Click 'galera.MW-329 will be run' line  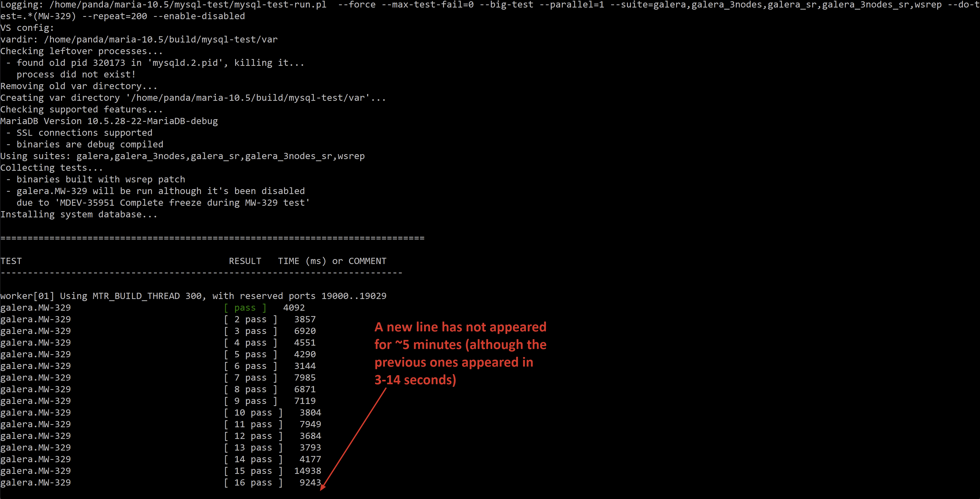[155, 191]
